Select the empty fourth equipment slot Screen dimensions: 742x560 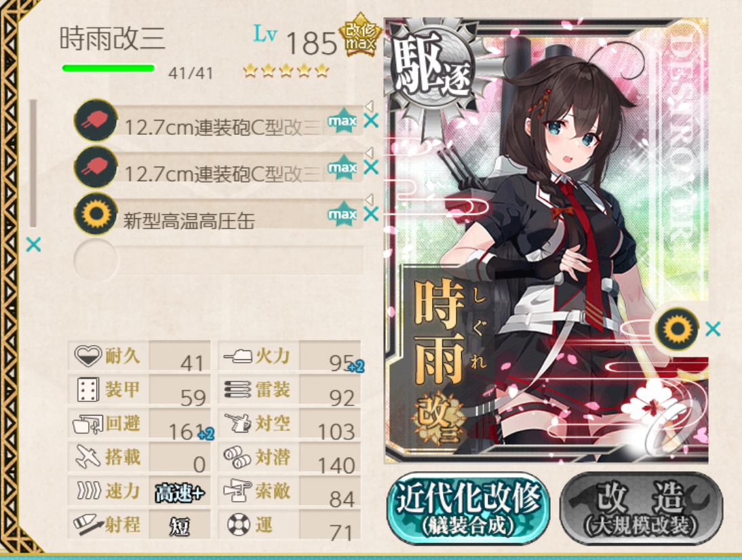tap(218, 260)
